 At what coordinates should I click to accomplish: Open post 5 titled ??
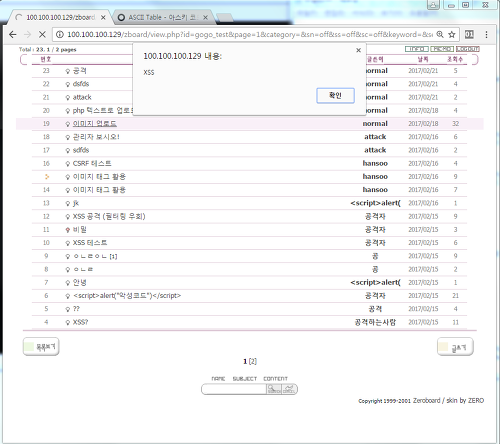(76, 309)
